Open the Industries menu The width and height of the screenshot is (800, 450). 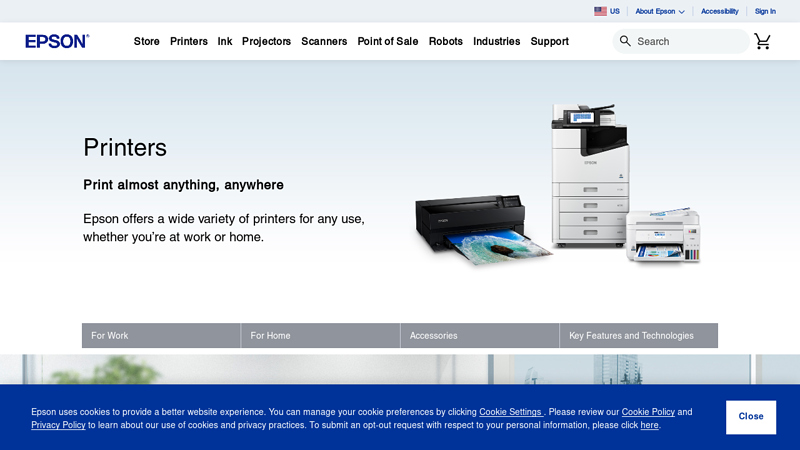pos(496,41)
